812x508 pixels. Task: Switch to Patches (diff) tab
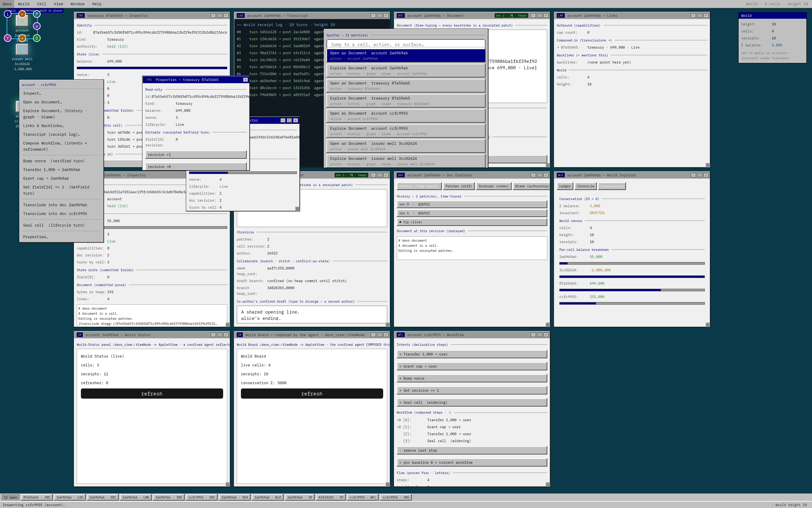[x=459, y=186]
